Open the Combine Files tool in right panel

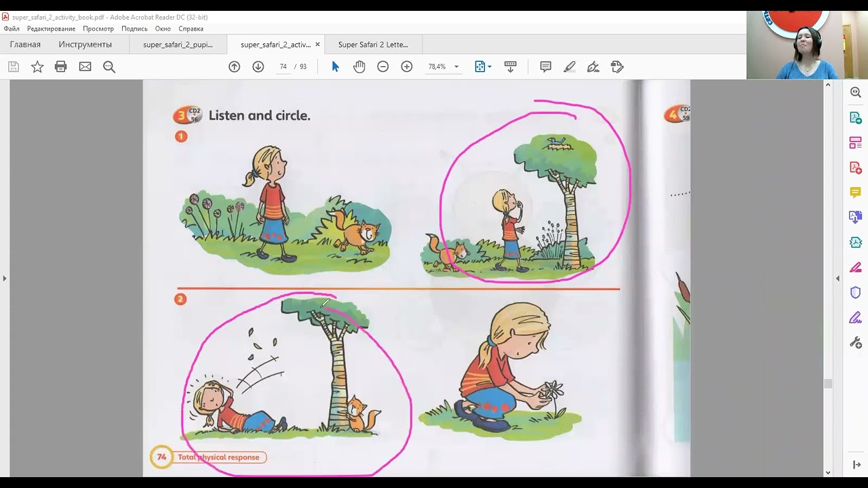856,218
